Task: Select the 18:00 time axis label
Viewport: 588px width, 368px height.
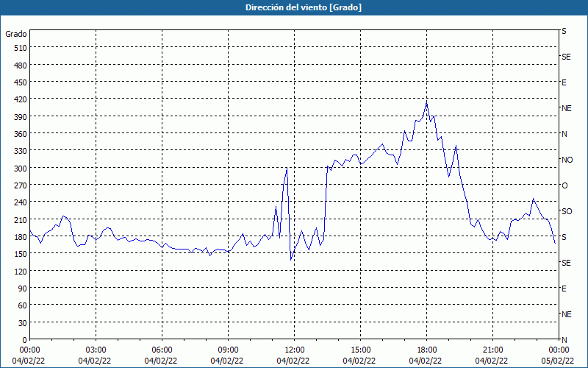Action: pos(427,350)
